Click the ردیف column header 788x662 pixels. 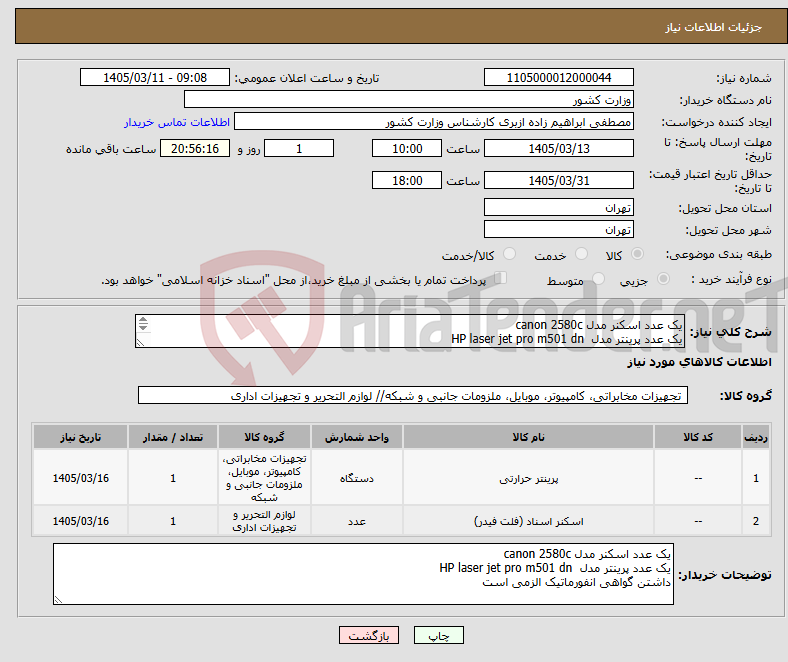[756, 437]
